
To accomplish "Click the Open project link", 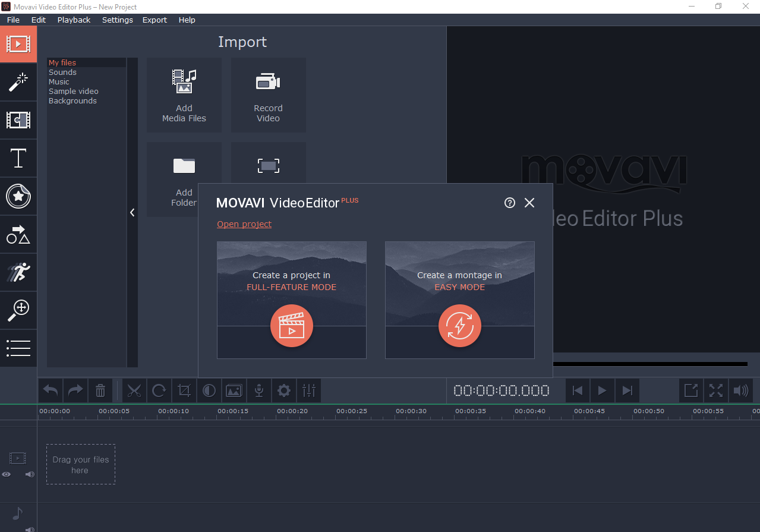I will click(244, 224).
